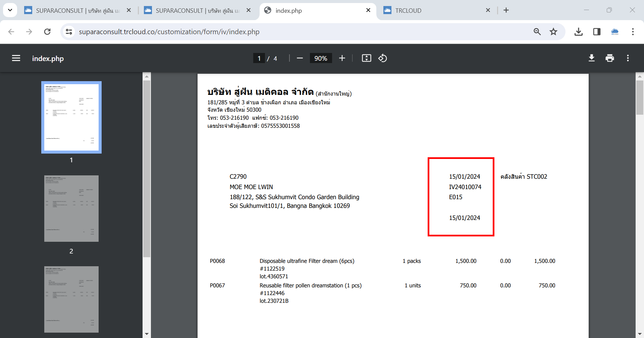The image size is (644, 338).
Task: Select the index.php browser tab
Action: click(x=317, y=10)
